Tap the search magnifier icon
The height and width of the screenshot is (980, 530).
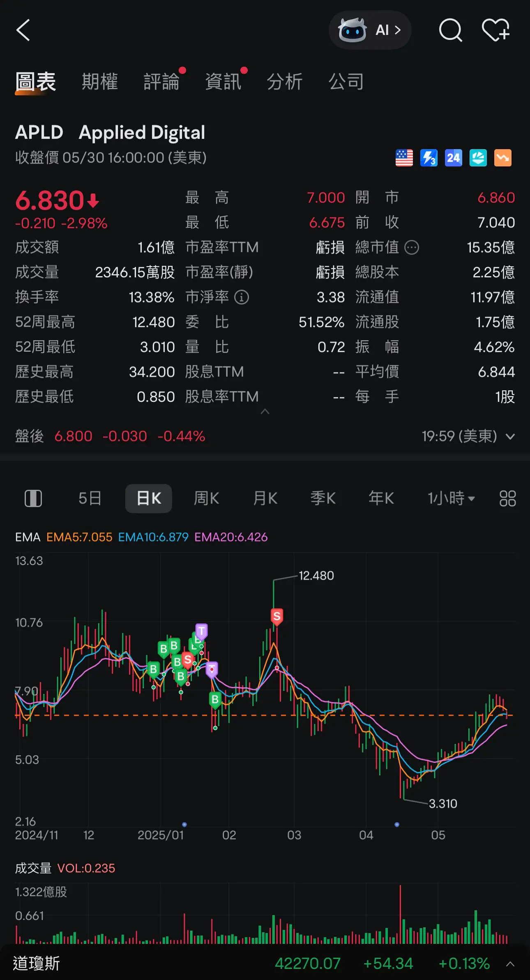(x=451, y=30)
